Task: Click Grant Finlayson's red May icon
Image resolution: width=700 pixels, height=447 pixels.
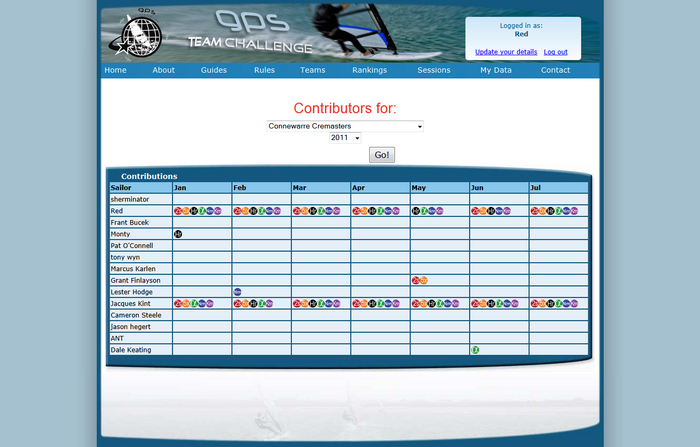Action: [415, 281]
